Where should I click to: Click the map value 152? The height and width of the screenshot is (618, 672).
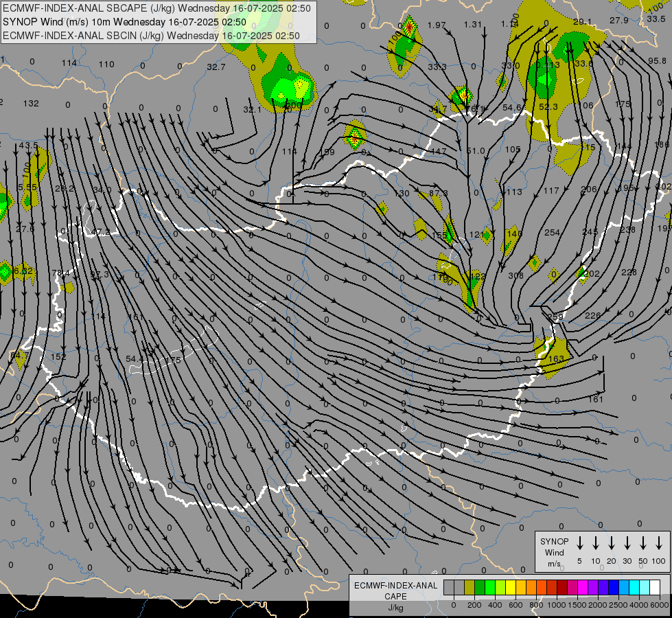58,356
